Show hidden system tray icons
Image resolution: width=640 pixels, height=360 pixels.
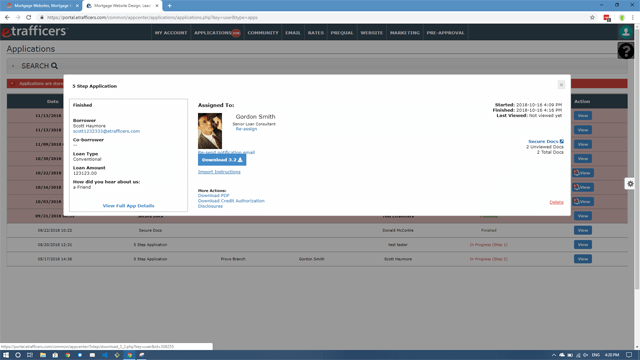click(x=553, y=355)
